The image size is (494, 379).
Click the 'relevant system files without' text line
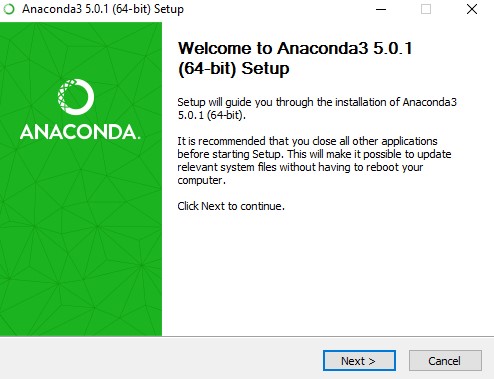pos(300,167)
